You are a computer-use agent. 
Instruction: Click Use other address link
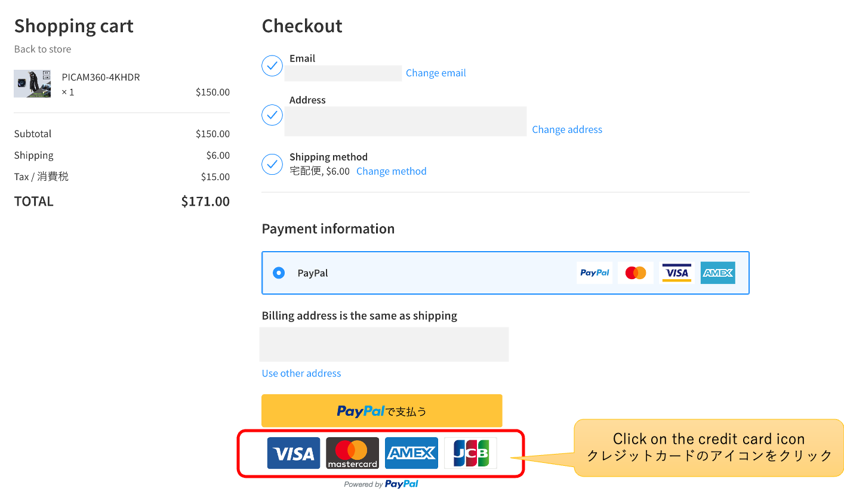coord(301,373)
